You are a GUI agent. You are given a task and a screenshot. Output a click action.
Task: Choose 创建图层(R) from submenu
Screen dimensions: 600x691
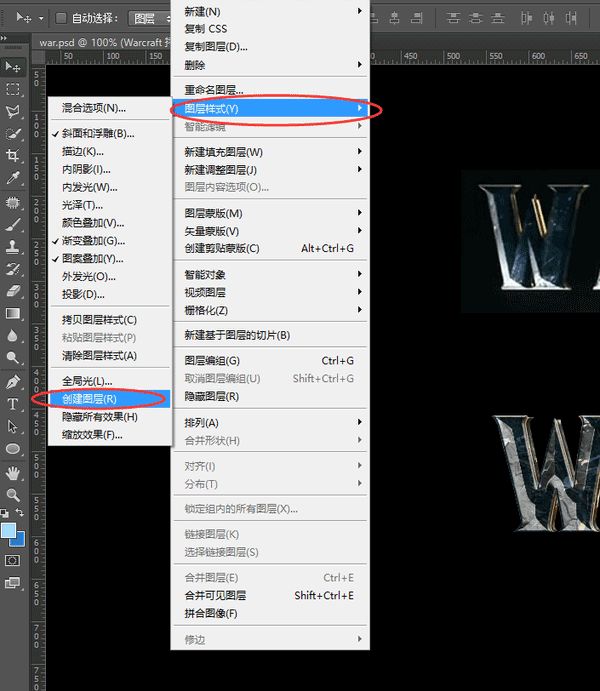(109, 399)
